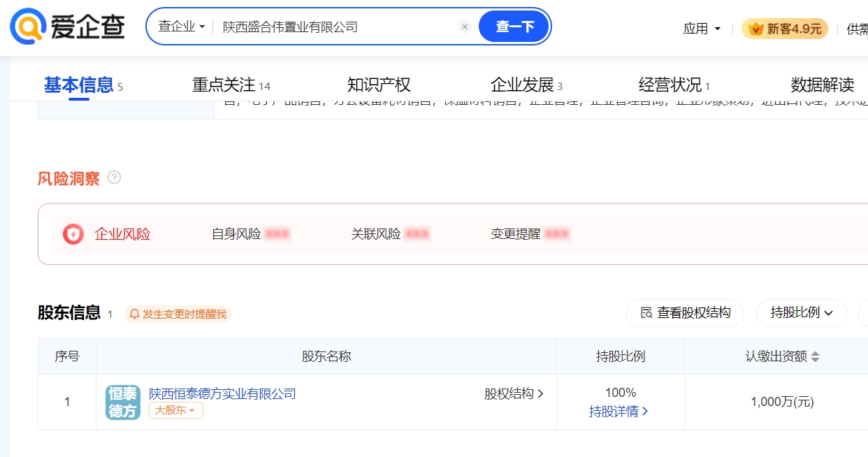Click the 供需 item at top right
This screenshot has height=457, width=868.
[x=857, y=29]
